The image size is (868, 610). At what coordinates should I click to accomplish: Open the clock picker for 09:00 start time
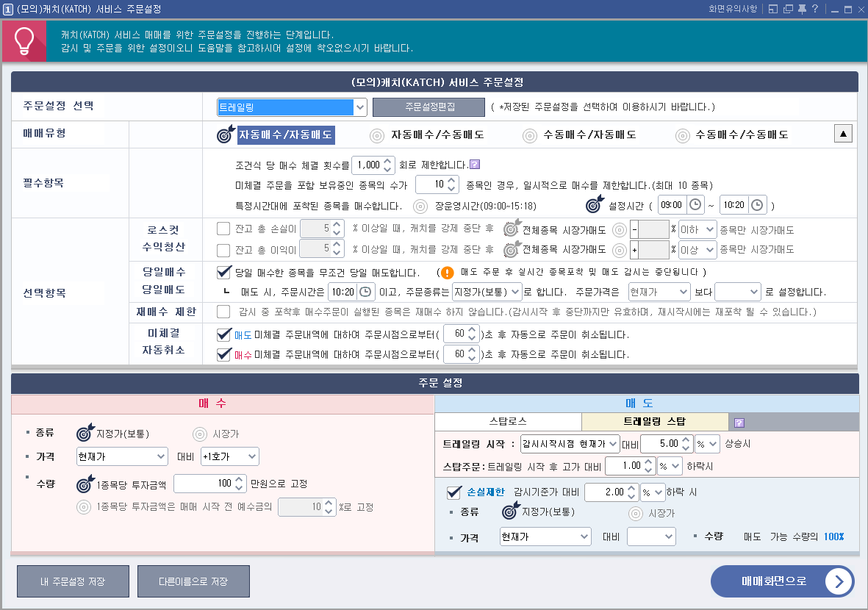695,205
